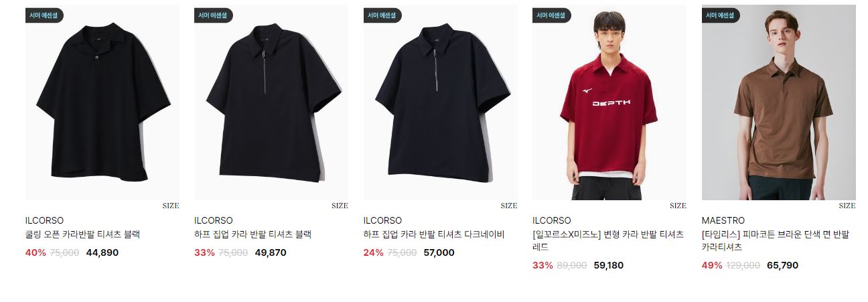Open the ILCORSO brand above 쿨링 오픈 카라반팔
Viewport: 868px width, 302px height.
coord(44,220)
